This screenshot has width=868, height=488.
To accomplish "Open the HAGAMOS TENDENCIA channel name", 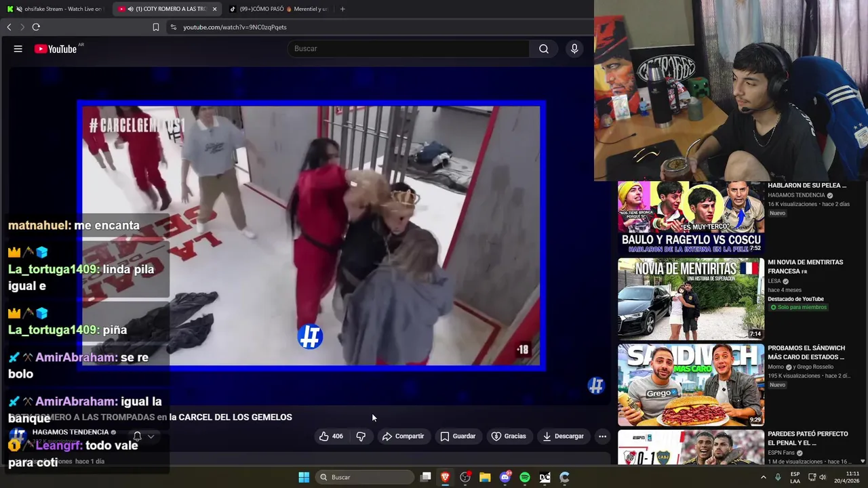I will tap(71, 432).
